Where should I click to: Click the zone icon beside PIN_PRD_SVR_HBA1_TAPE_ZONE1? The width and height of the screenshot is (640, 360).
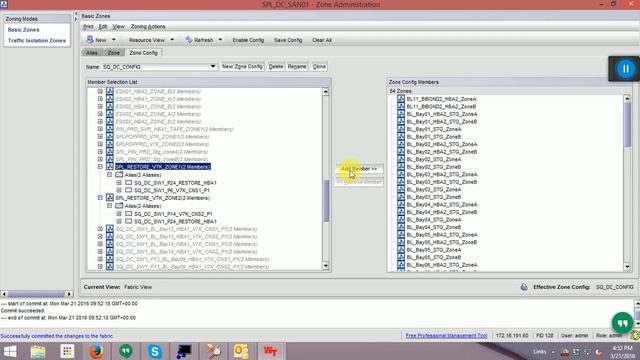tap(110, 129)
